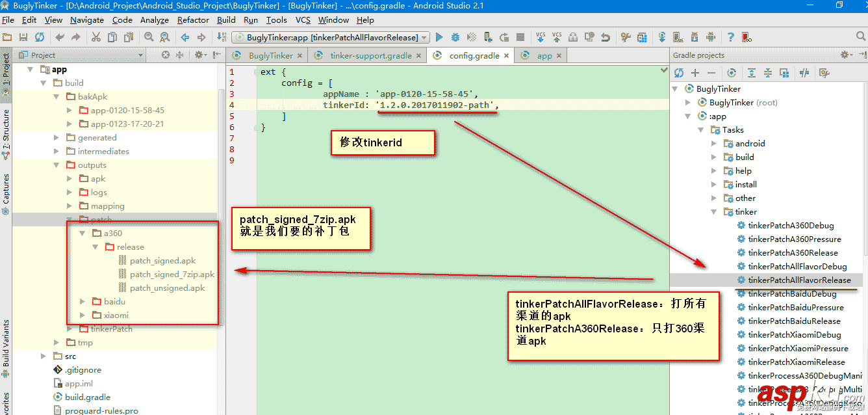Click the plus icon in Gradle projects
Viewport: 868px width, 415px height.
695,73
